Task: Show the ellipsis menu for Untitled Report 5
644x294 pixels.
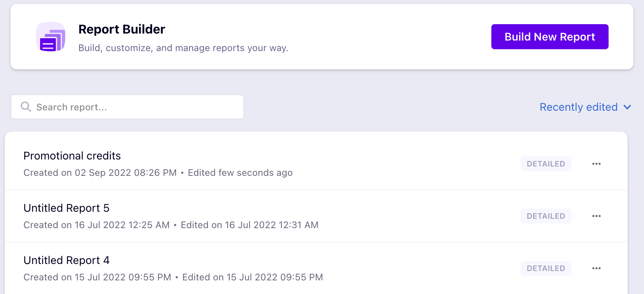Action: [x=596, y=216]
